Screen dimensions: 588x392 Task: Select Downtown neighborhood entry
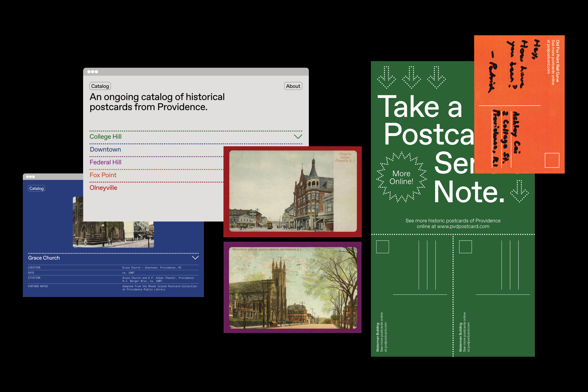tap(105, 150)
